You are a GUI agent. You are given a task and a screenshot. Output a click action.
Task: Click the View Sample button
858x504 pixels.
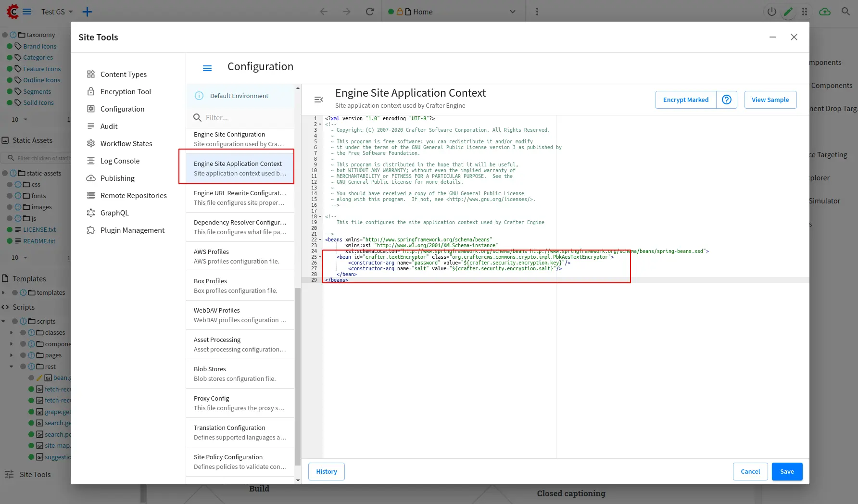(770, 100)
